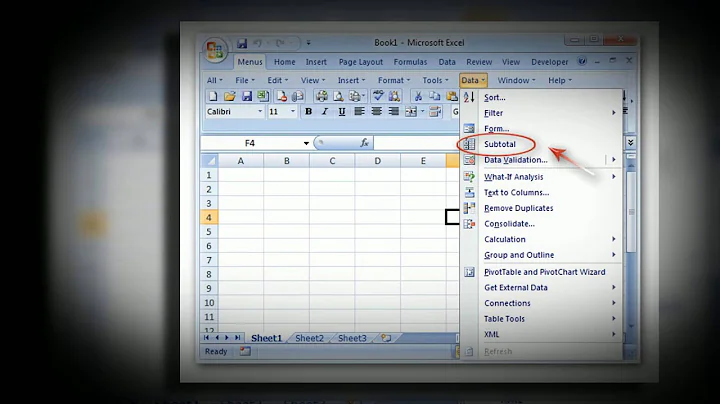Click the Permission document icon with red mark

pos(281,96)
